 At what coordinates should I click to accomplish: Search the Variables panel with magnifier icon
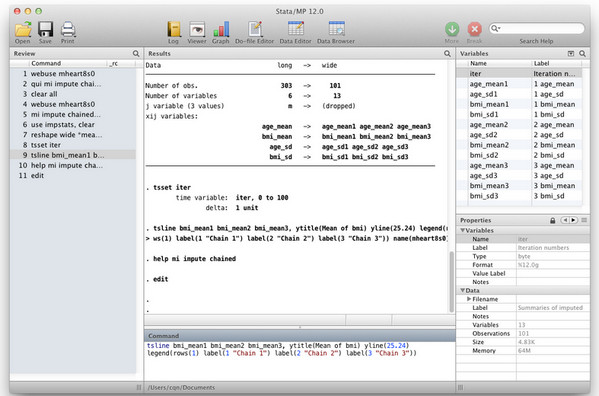point(582,53)
